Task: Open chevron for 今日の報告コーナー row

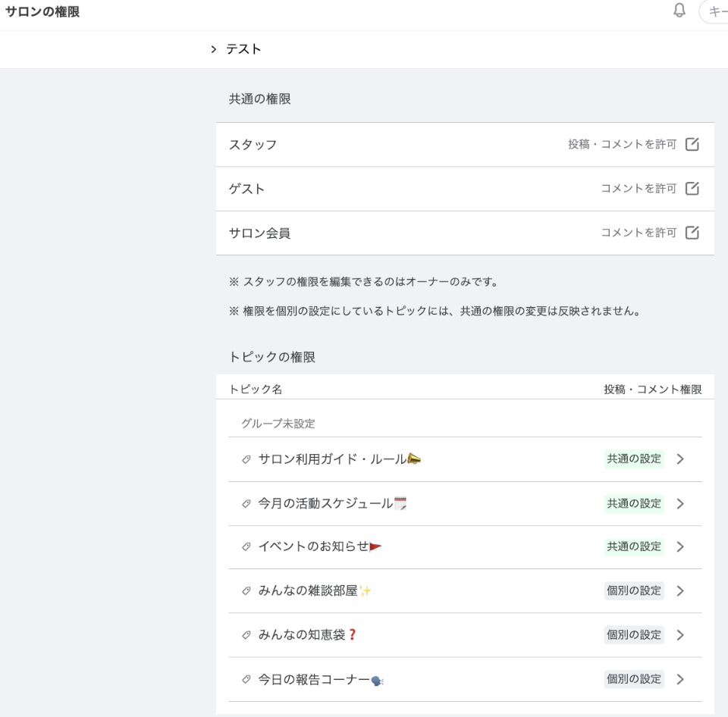Action: 680,679
